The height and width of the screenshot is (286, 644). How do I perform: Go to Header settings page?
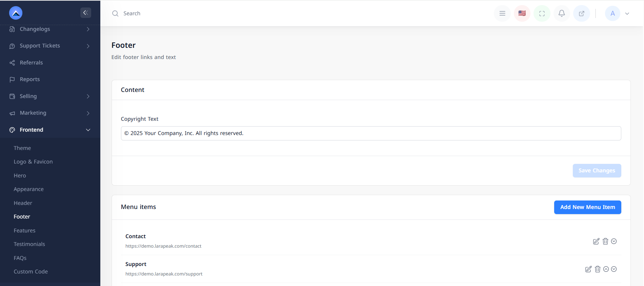click(23, 203)
